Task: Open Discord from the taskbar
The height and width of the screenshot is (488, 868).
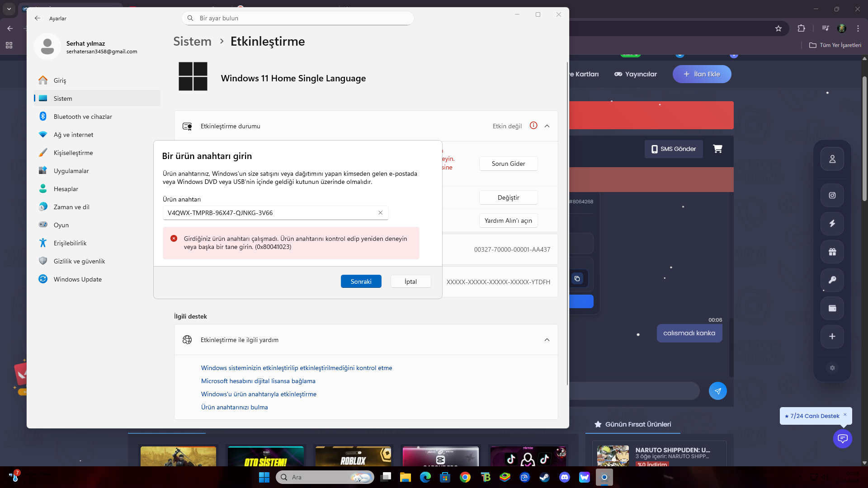Action: click(x=564, y=477)
